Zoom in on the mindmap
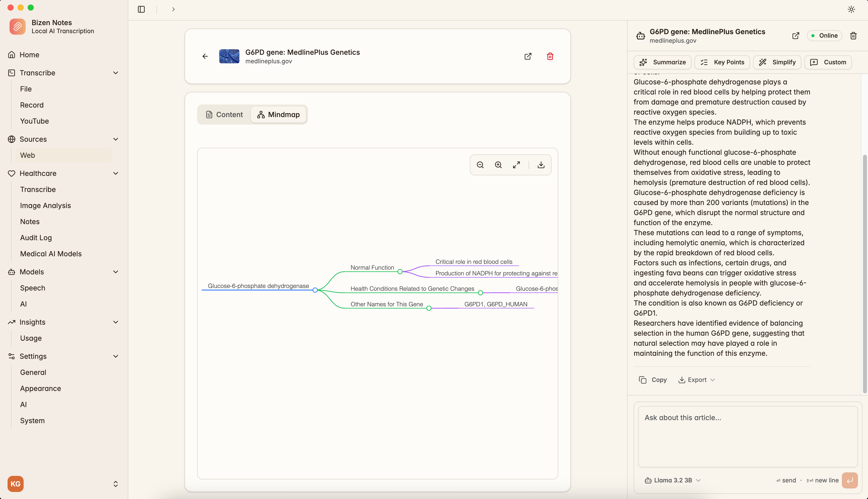The height and width of the screenshot is (499, 868). [x=498, y=165]
